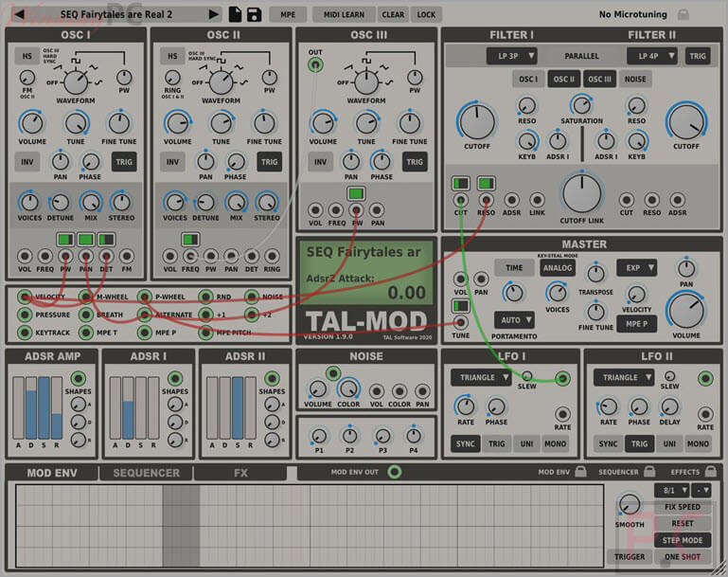Switch to the SEQUENCER tab
The width and height of the screenshot is (728, 577).
[146, 473]
